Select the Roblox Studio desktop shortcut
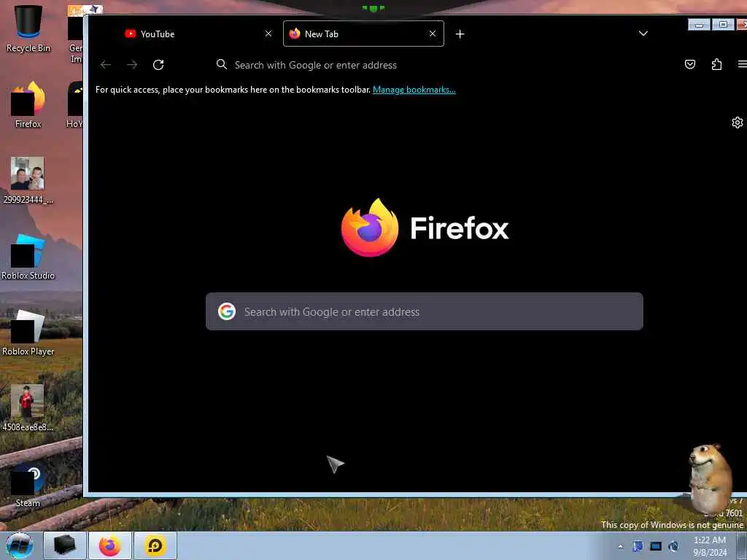 (x=28, y=257)
